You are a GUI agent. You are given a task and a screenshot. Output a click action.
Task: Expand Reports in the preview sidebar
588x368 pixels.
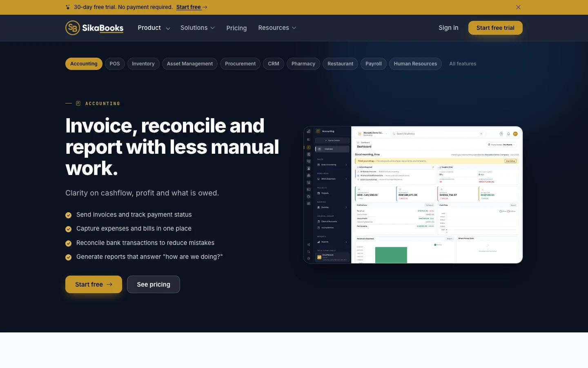[332, 242]
